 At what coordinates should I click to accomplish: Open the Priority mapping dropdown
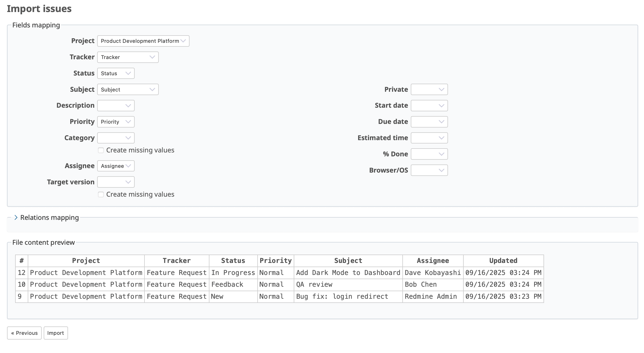coord(116,122)
